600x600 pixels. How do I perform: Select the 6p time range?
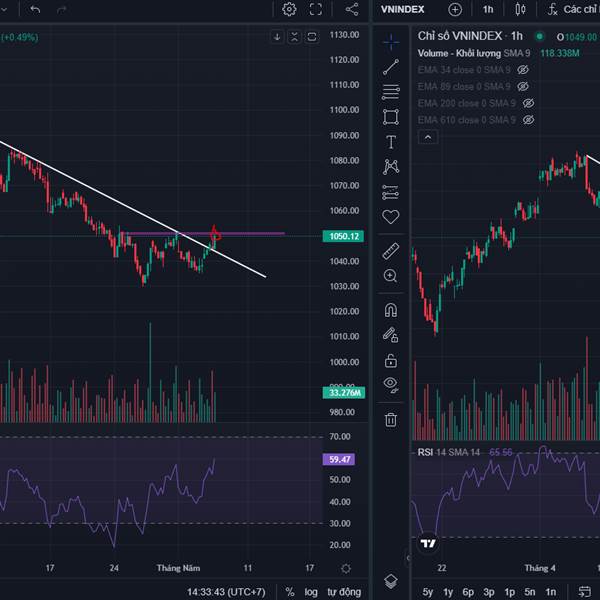[468, 592]
